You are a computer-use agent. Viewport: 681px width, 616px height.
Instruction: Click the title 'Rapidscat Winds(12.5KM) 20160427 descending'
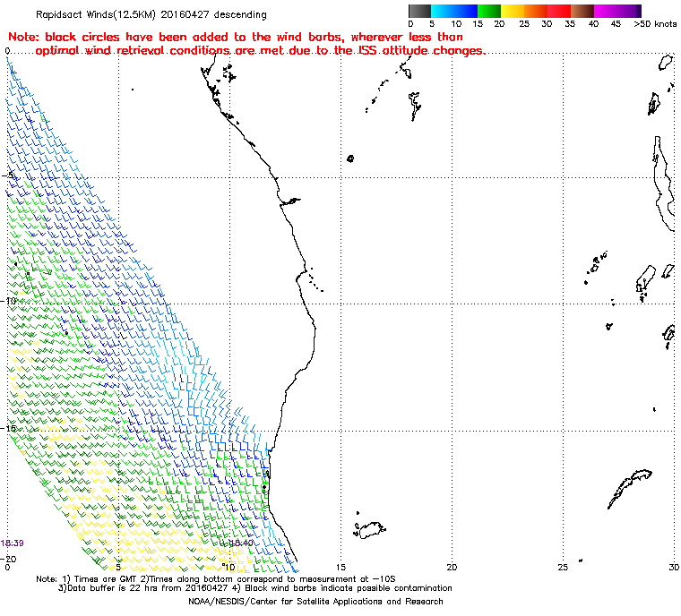[151, 14]
